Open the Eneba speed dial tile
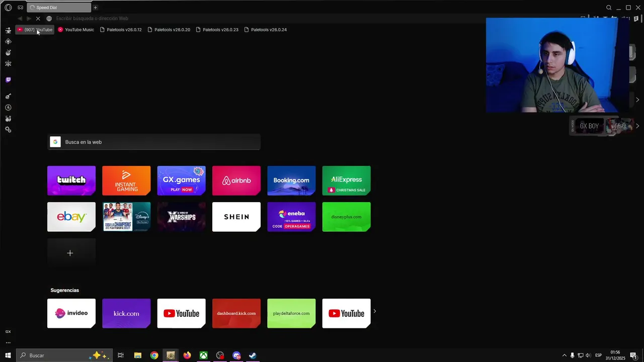Image resolution: width=644 pixels, height=362 pixels. click(291, 217)
